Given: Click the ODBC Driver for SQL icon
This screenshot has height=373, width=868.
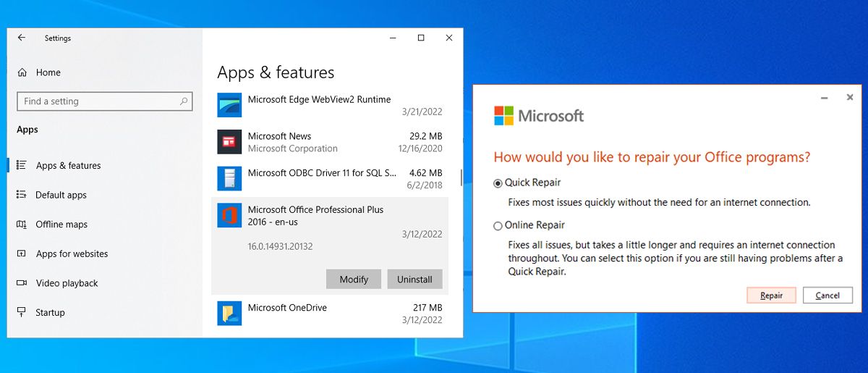Looking at the screenshot, I should pyautogui.click(x=229, y=178).
